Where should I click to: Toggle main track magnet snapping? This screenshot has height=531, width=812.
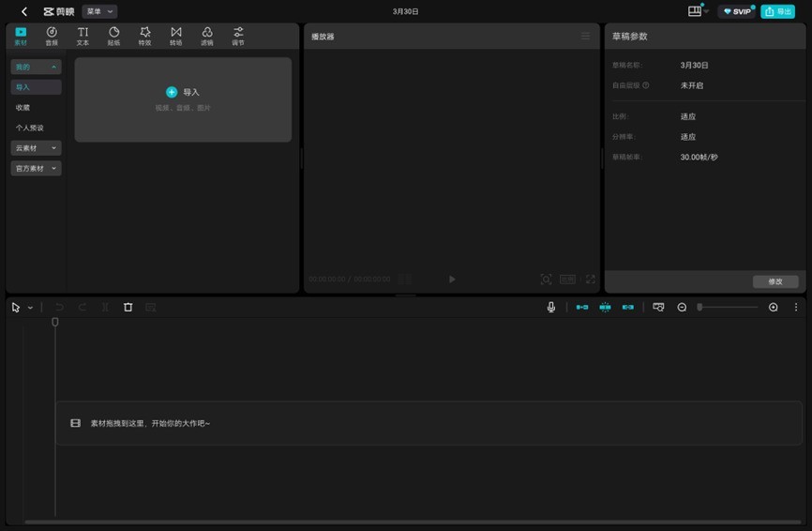[582, 308]
